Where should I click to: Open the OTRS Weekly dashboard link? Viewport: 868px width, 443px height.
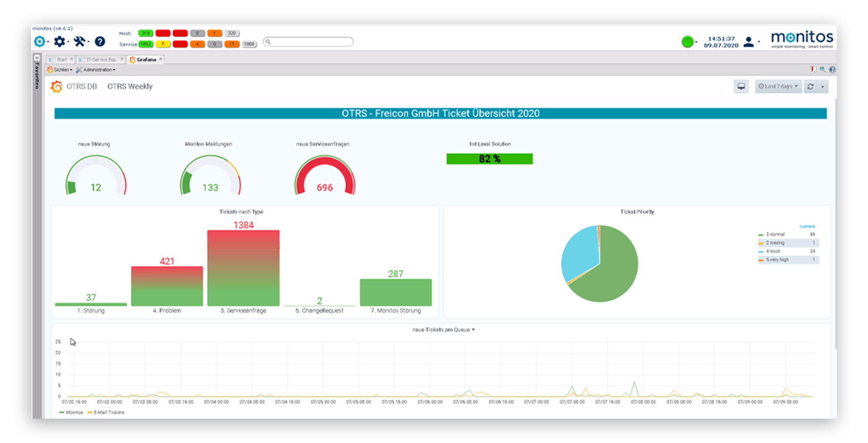coord(130,86)
